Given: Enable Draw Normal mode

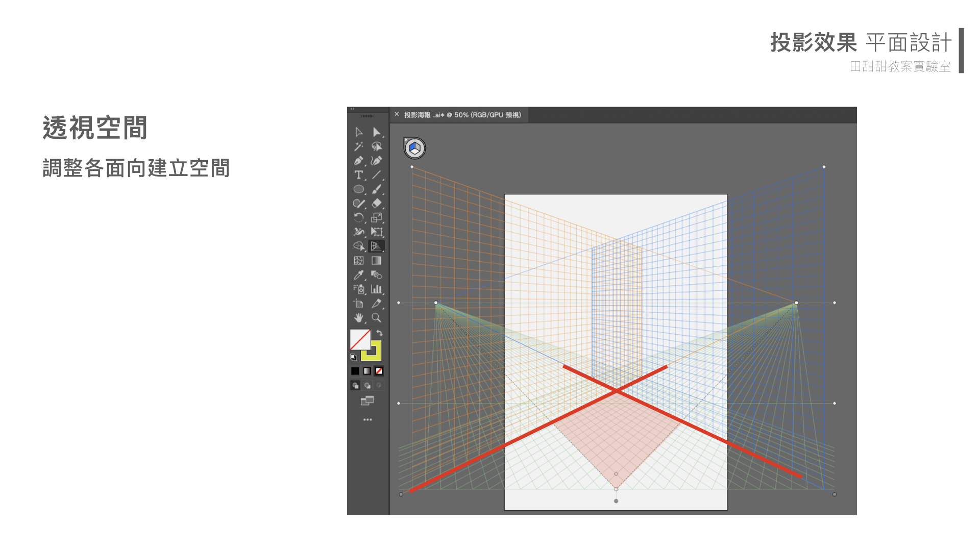Looking at the screenshot, I should point(355,386).
